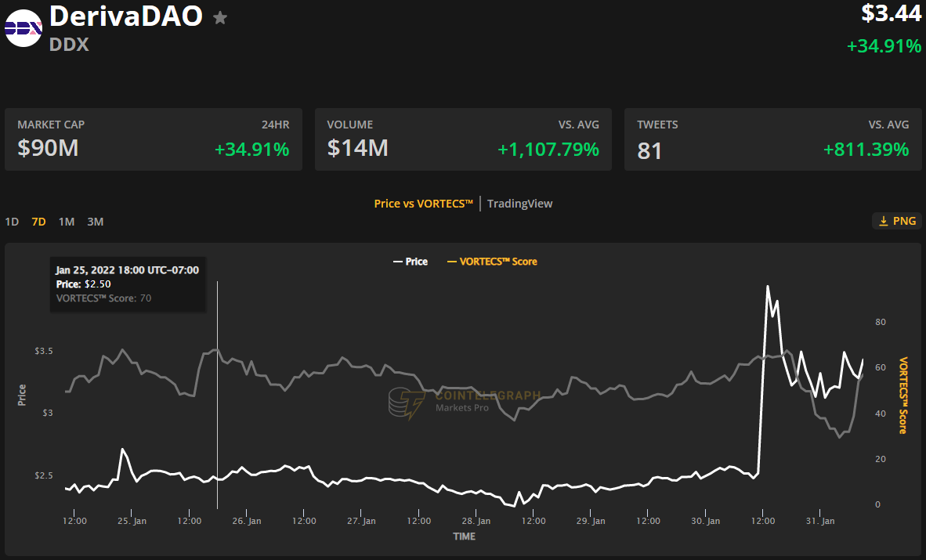
Task: Favorite DerivaDAO with the star icon
Action: pos(220,17)
